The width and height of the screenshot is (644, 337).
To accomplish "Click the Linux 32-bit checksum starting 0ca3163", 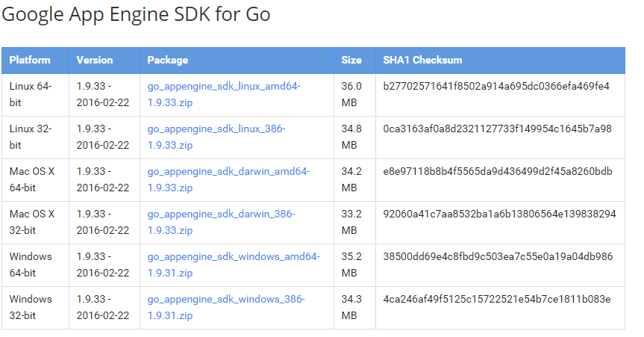I will pyautogui.click(x=497, y=129).
